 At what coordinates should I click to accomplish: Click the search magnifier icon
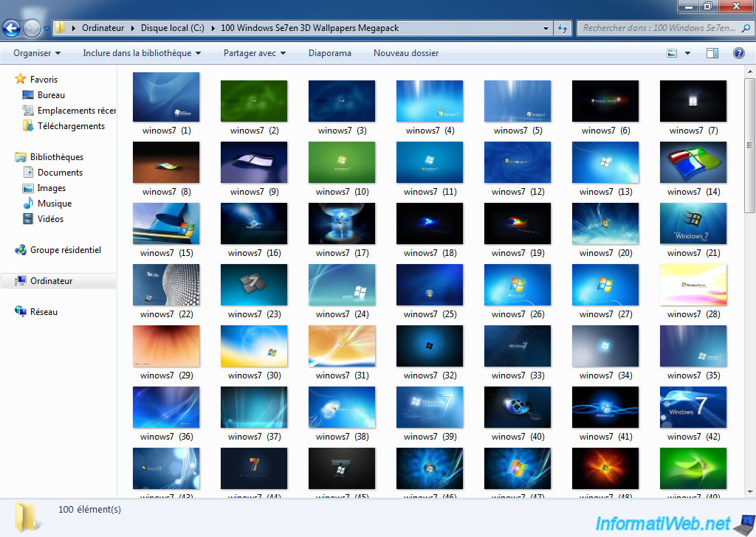point(746,28)
